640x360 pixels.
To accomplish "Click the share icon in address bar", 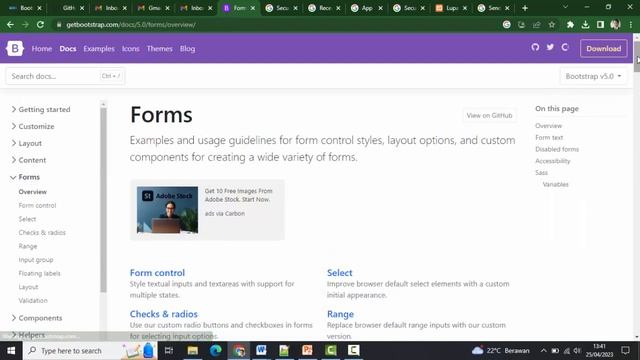I will 536,24.
